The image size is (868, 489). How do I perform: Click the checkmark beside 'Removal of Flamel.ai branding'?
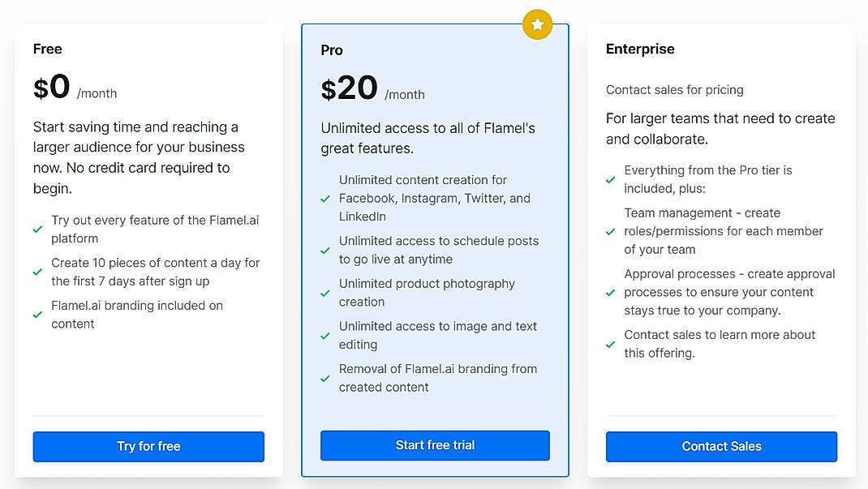coord(325,378)
